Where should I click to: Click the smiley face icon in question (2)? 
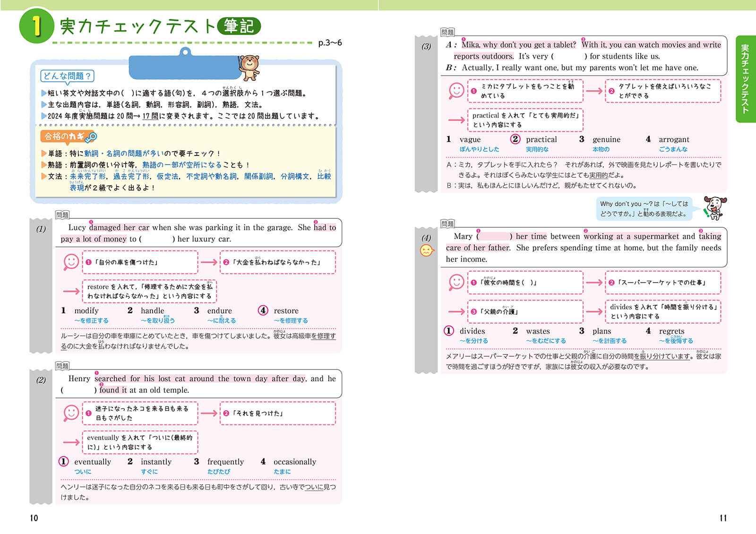coord(71,413)
